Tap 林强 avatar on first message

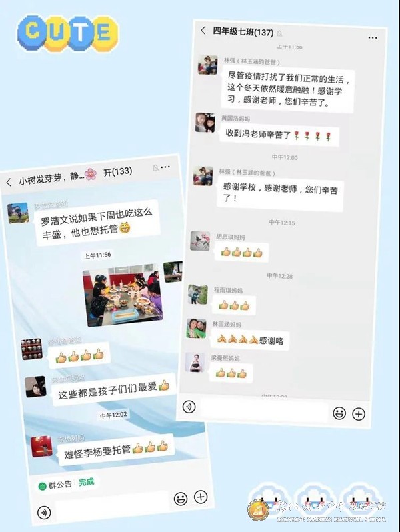click(x=207, y=65)
